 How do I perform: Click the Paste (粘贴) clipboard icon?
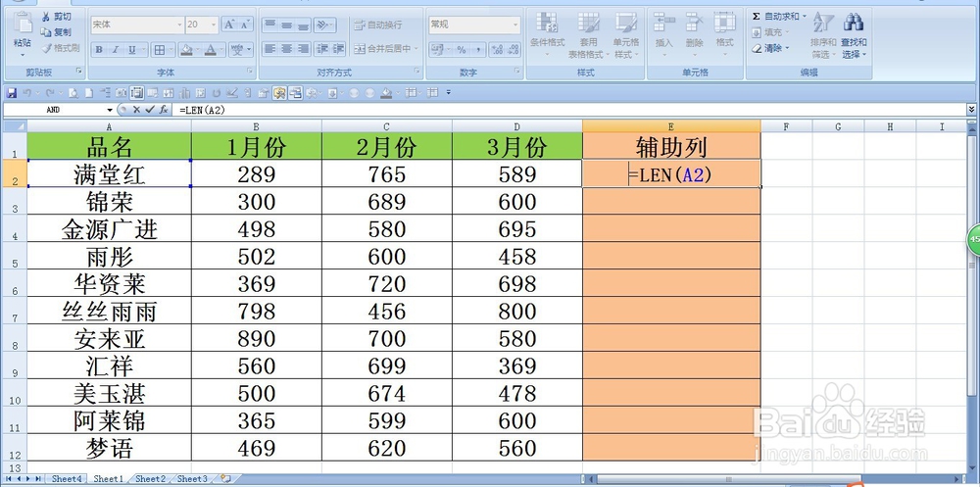click(x=24, y=23)
